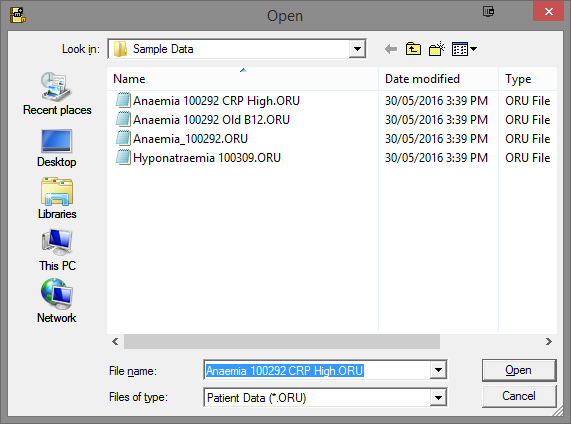
Task: Open the View Menu icon
Action: [x=464, y=49]
